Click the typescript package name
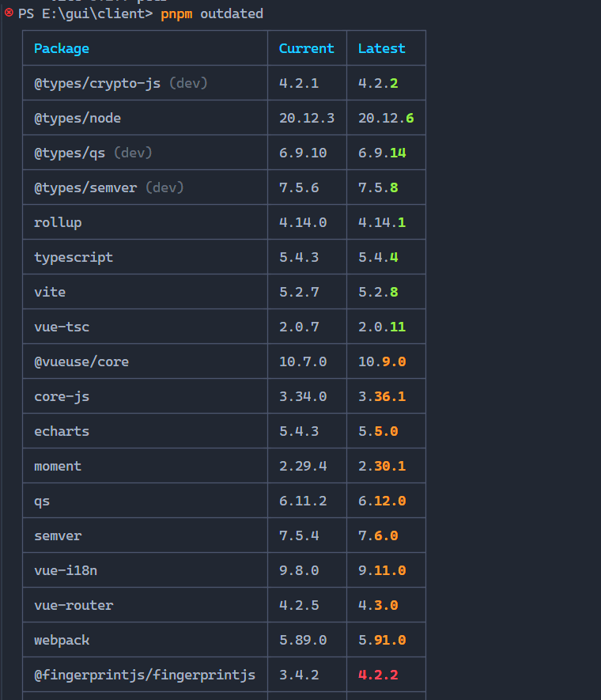 (73, 257)
